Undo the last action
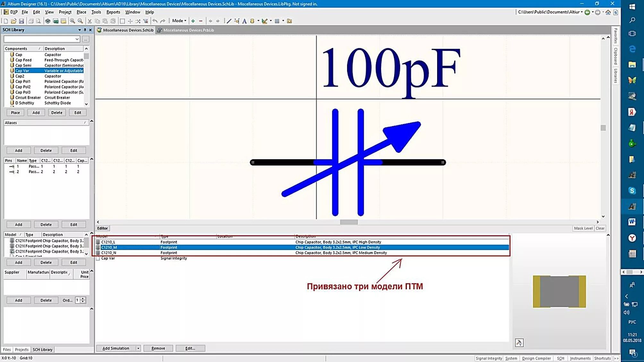This screenshot has width=644, height=362. pyautogui.click(x=155, y=21)
